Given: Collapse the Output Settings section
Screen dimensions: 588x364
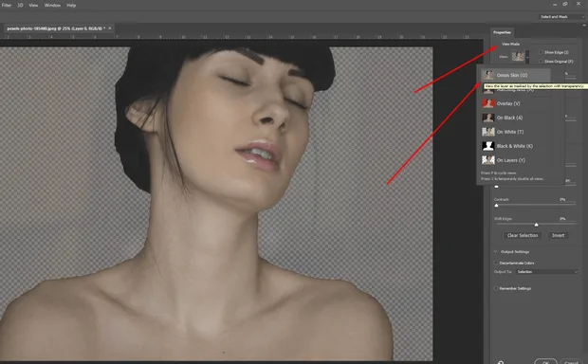Looking at the screenshot, I should tap(496, 252).
